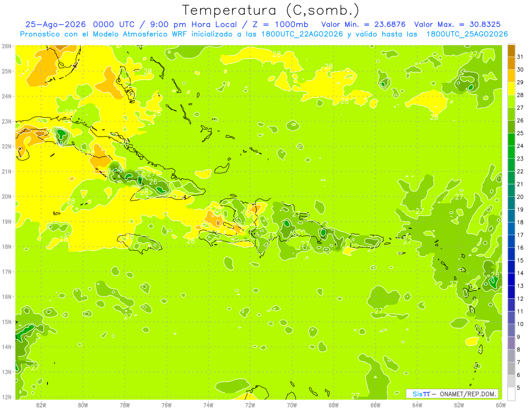532x411 pixels.
Task: Click the 82W longitude axis label
Action: pos(41,405)
